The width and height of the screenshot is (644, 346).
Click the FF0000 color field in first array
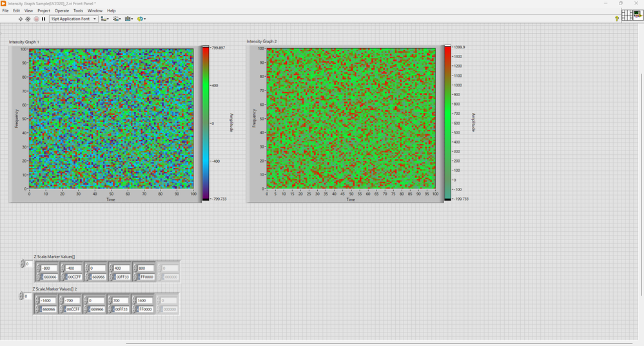pos(146,277)
